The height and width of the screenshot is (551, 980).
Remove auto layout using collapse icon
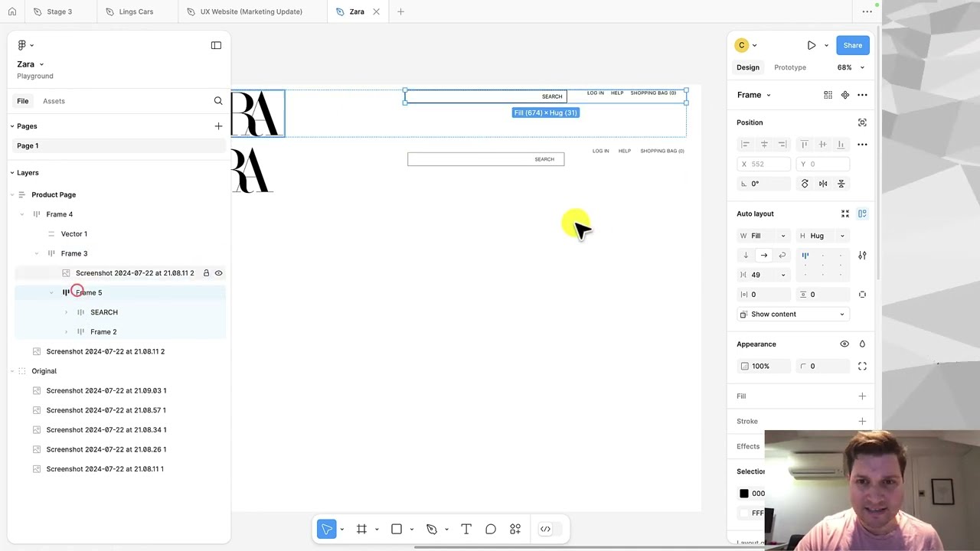click(845, 214)
